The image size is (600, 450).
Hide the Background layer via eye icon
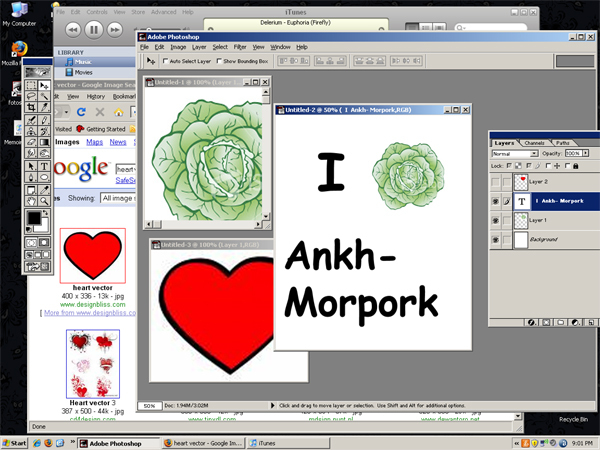click(497, 240)
